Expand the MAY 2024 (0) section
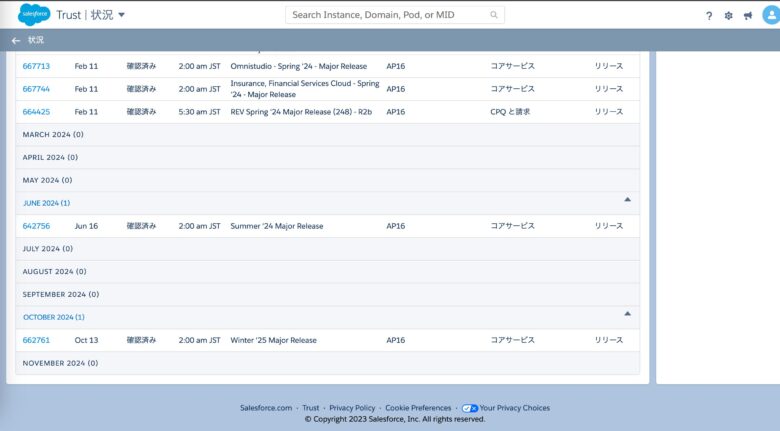Image resolution: width=780 pixels, height=431 pixels. (x=327, y=180)
